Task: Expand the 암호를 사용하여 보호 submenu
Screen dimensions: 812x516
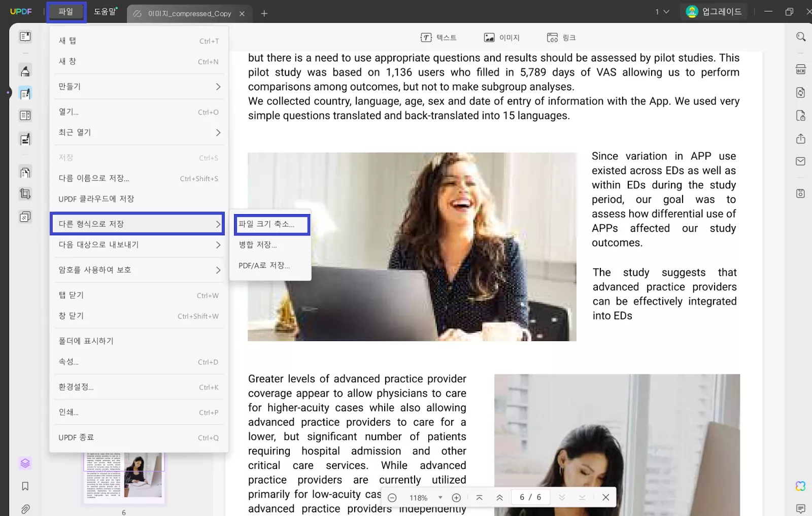Action: point(139,270)
